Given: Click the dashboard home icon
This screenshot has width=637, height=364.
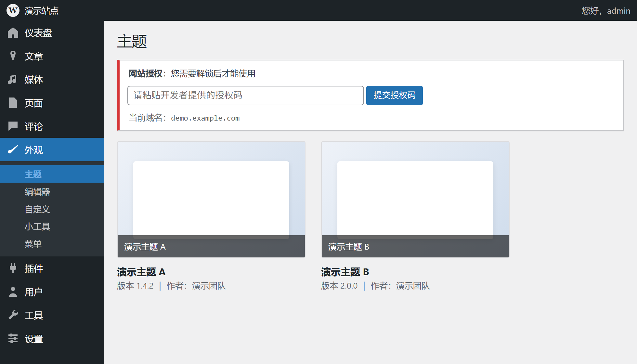Looking at the screenshot, I should click(13, 32).
